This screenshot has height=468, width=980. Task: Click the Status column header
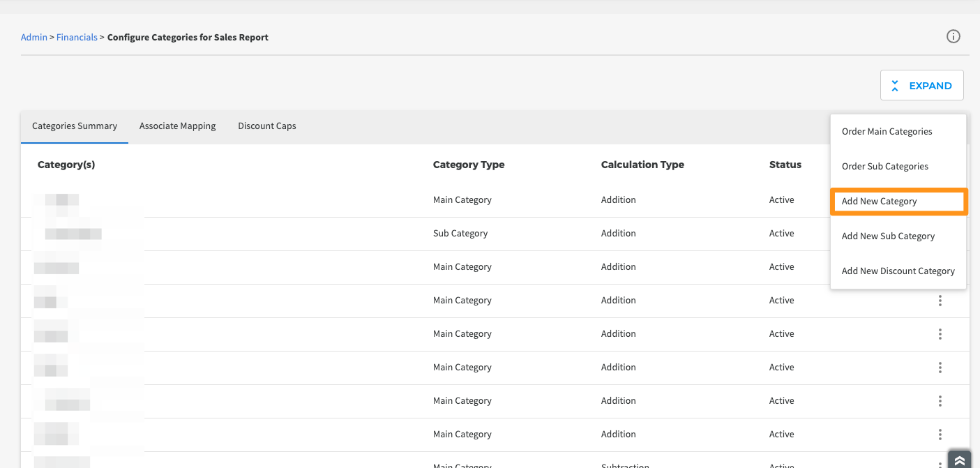point(785,165)
